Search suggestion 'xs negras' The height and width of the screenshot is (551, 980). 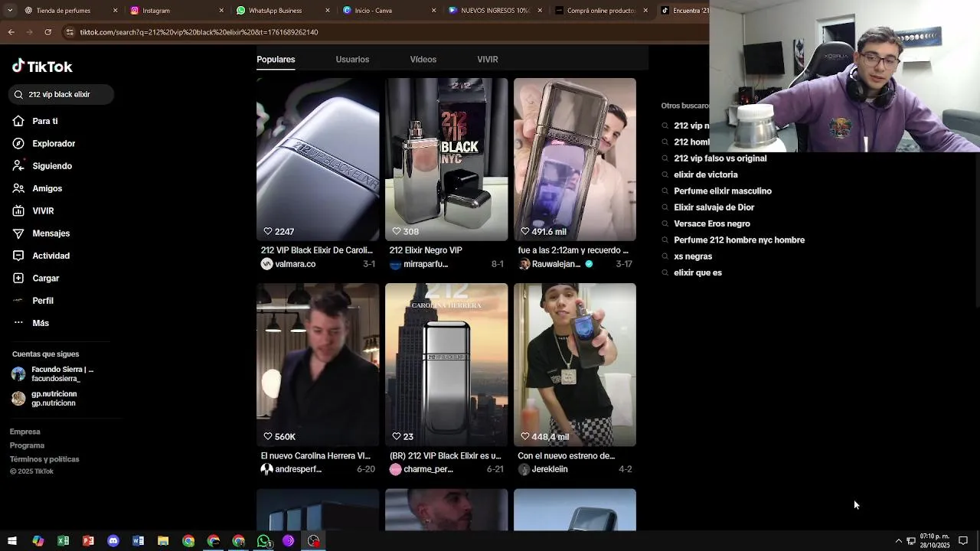click(x=693, y=256)
